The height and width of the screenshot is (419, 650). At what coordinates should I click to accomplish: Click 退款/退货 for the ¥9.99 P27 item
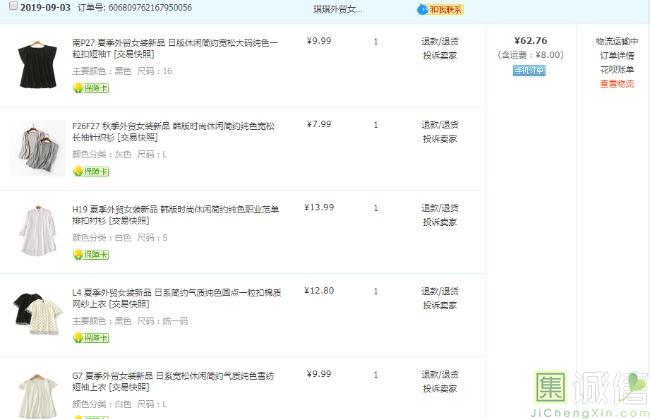pos(440,42)
